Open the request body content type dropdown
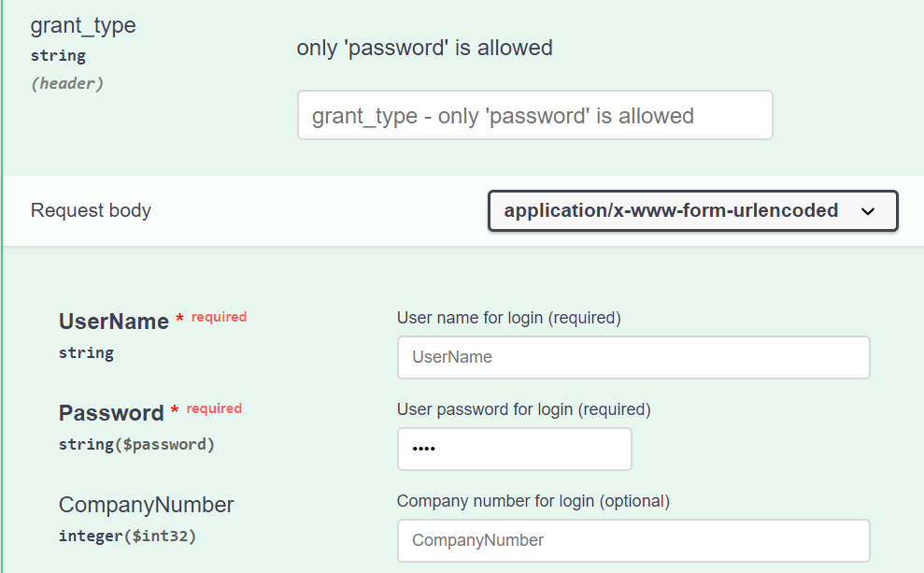The height and width of the screenshot is (573, 924). click(x=691, y=210)
